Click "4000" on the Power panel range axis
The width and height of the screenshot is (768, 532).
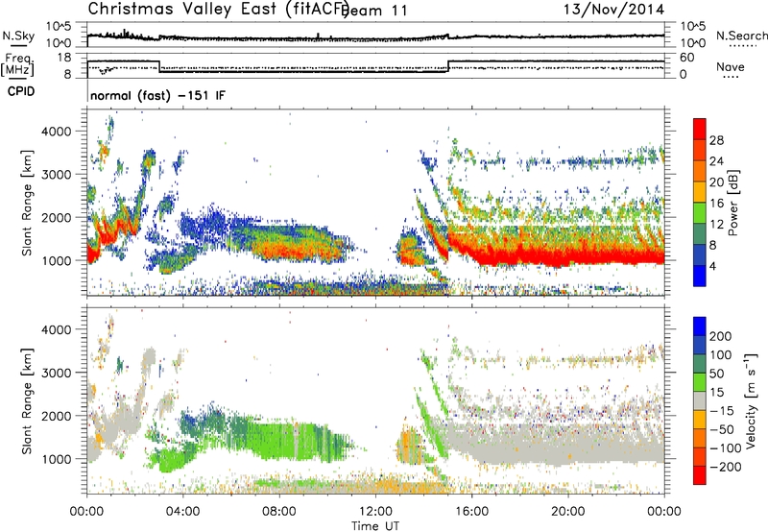(57, 132)
